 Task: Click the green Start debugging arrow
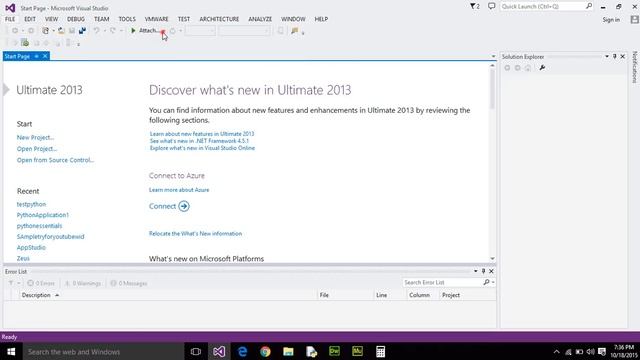click(133, 31)
